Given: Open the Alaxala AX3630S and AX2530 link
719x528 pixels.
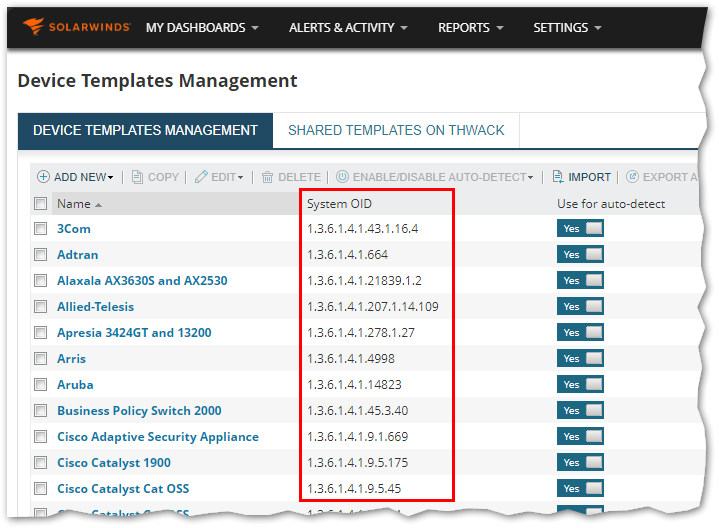Looking at the screenshot, I should tap(142, 280).
